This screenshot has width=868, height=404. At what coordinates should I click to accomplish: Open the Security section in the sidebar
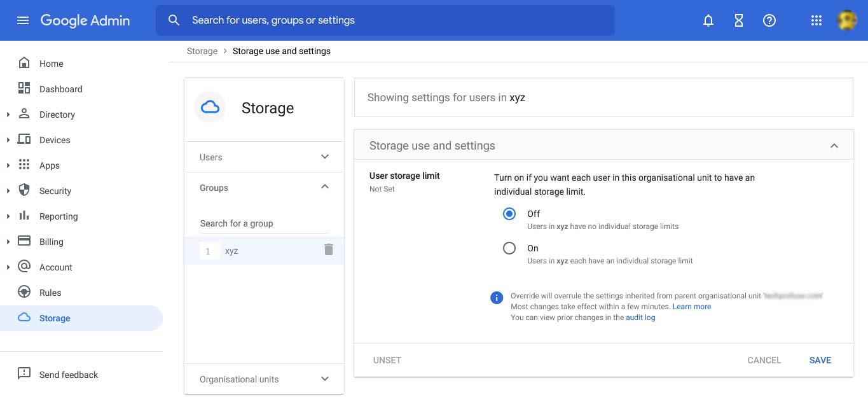click(x=55, y=190)
